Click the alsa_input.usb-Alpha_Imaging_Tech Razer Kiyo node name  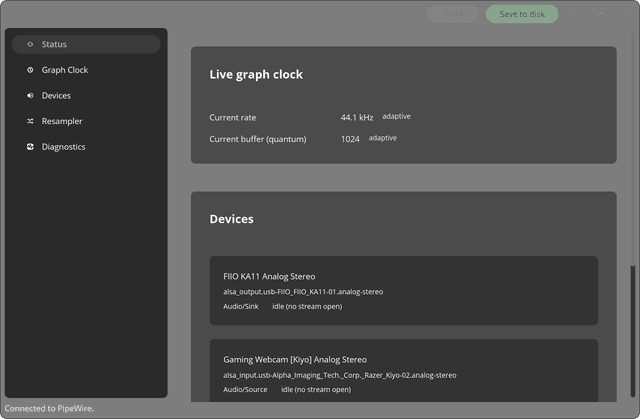pos(340,375)
